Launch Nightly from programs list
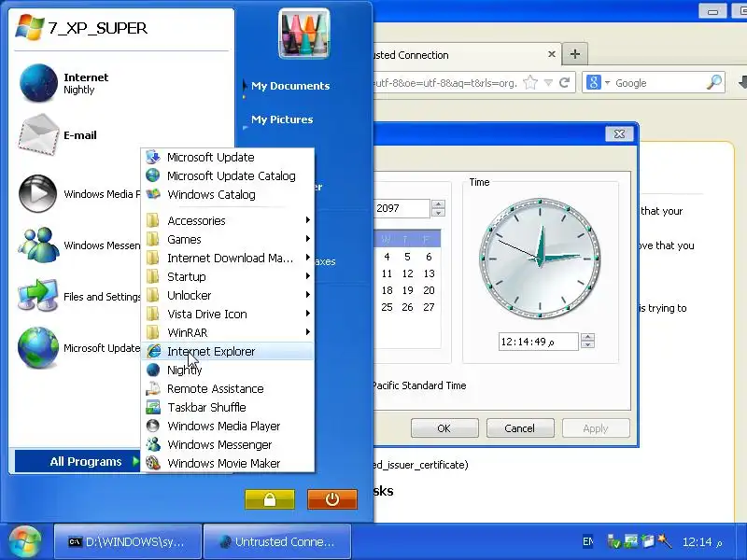The image size is (747, 560). coord(228,370)
